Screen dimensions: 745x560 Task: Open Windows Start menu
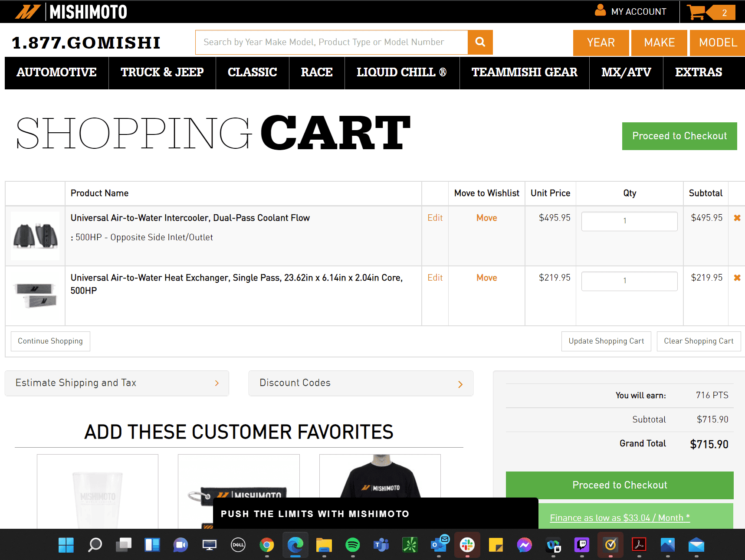(66, 545)
